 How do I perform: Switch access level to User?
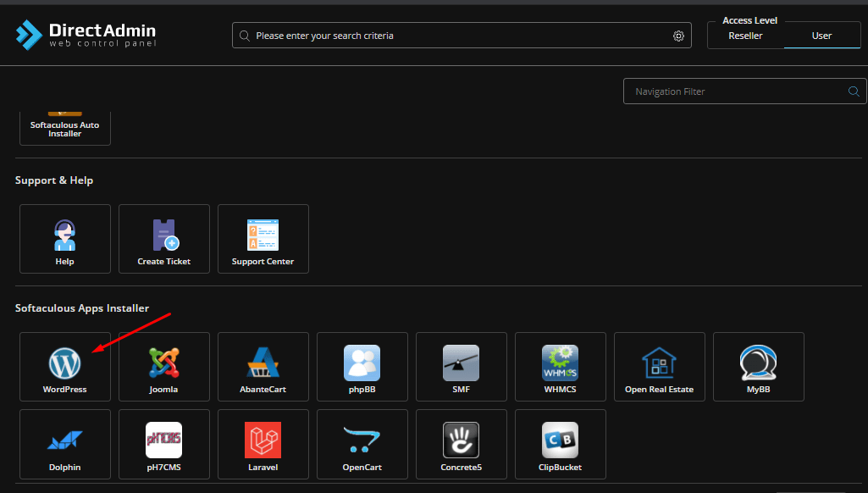tap(821, 36)
